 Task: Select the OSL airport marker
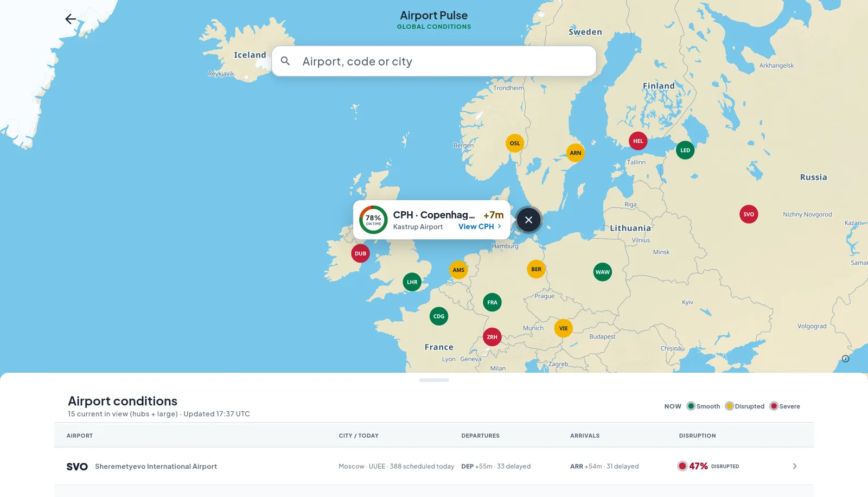tap(515, 143)
